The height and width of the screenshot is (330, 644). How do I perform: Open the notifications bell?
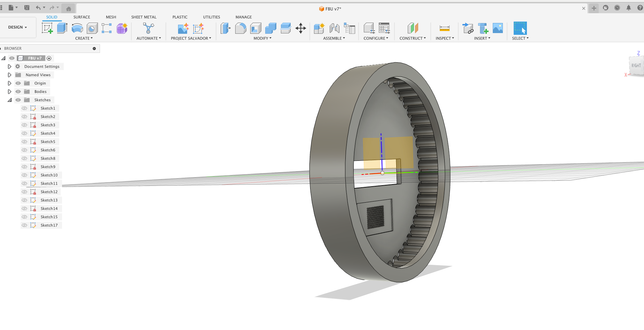click(x=629, y=8)
